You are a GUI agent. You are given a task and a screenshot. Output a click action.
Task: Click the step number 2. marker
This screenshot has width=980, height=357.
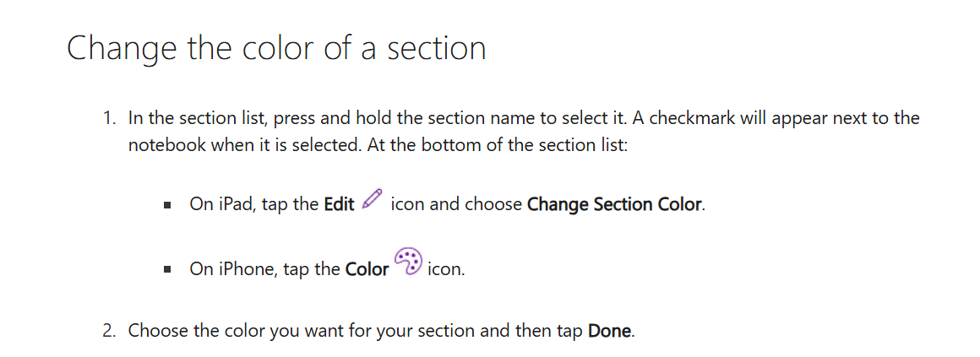pyautogui.click(x=110, y=330)
